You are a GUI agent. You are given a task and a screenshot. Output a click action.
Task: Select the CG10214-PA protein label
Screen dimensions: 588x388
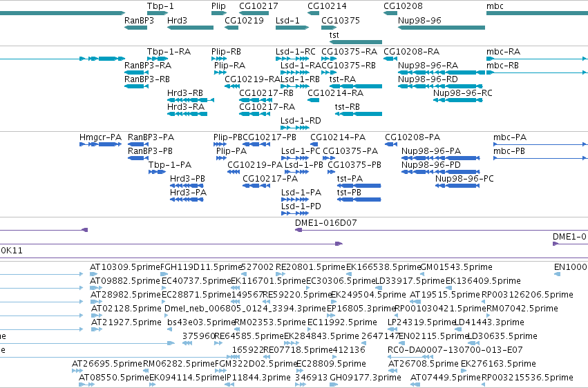[x=337, y=137]
